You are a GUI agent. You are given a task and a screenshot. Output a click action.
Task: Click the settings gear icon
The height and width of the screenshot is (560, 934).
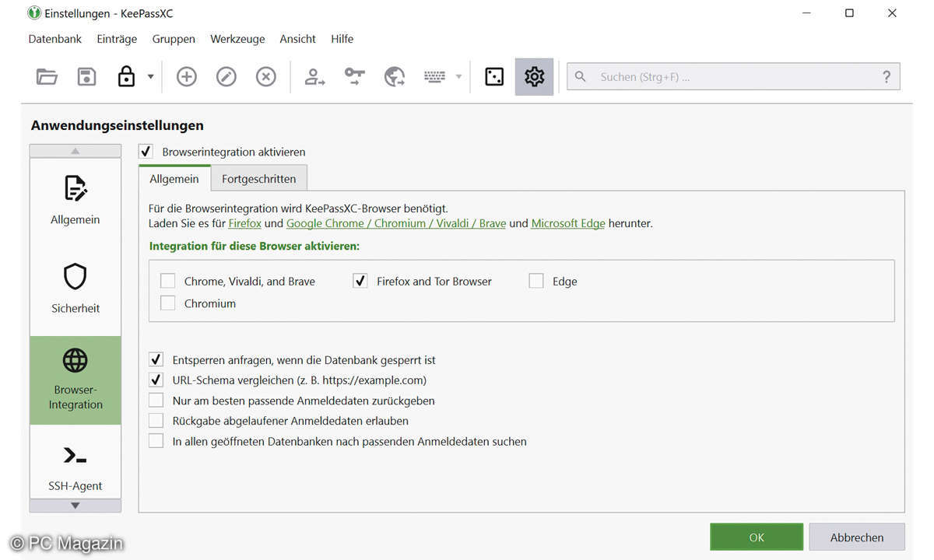tap(535, 77)
